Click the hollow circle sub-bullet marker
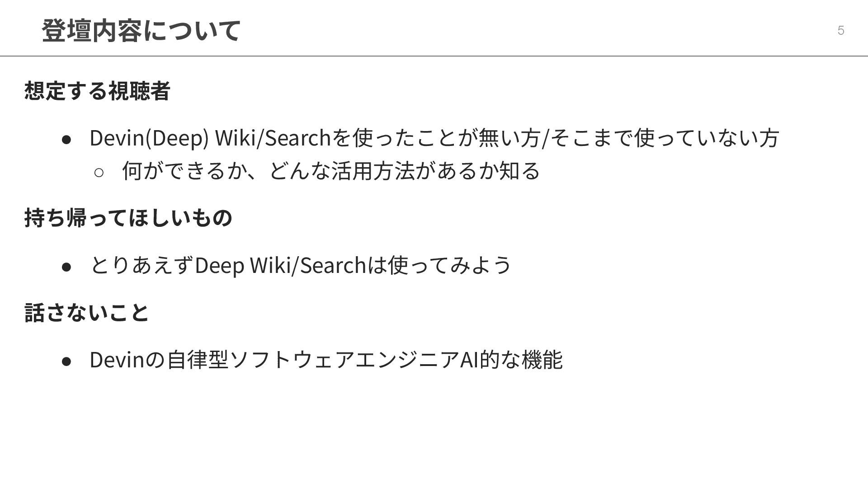The width and height of the screenshot is (868, 488). tap(99, 172)
